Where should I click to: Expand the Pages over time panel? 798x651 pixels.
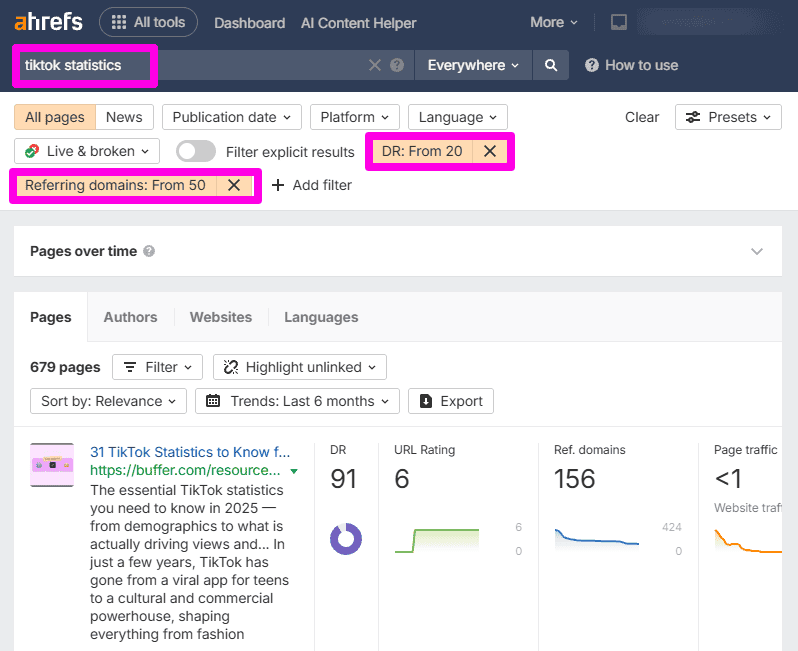pyautogui.click(x=757, y=251)
